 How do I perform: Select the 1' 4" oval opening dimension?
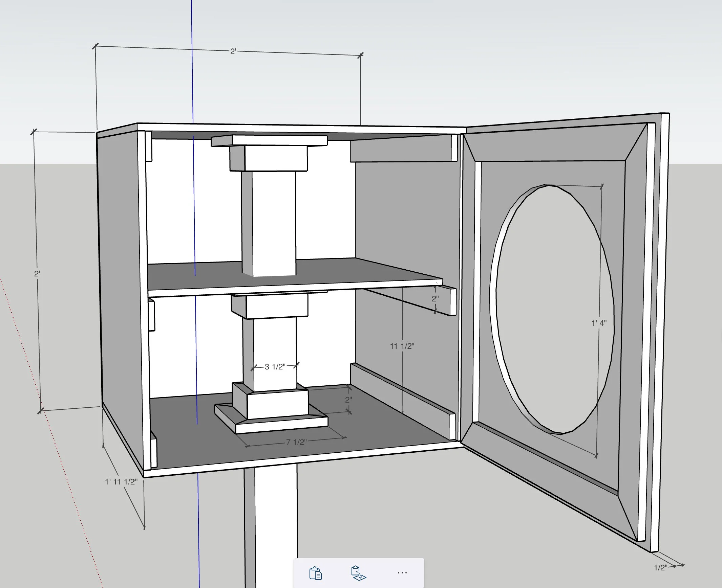[599, 323]
